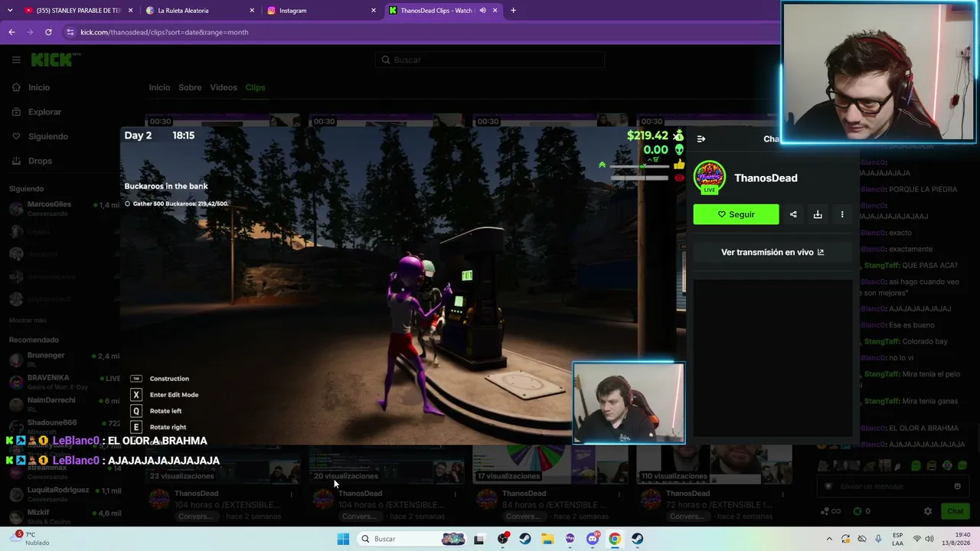The width and height of the screenshot is (980, 551).
Task: Open the emoji picker in chat input
Action: coord(957,486)
